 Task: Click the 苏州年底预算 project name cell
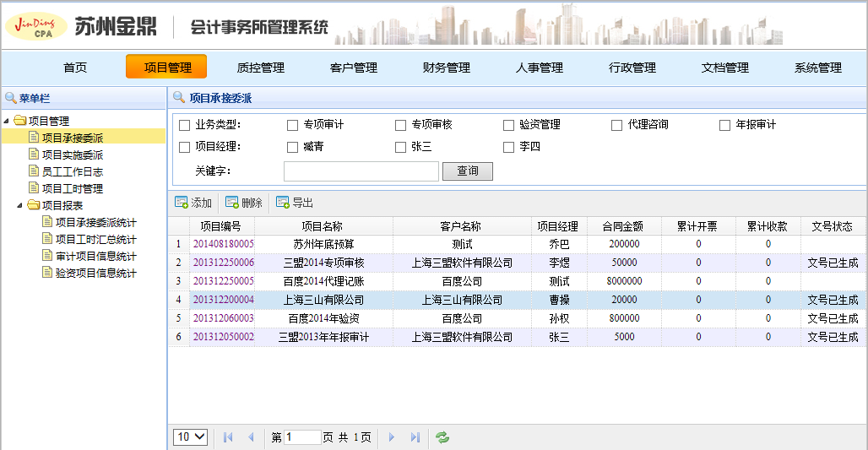coord(324,244)
